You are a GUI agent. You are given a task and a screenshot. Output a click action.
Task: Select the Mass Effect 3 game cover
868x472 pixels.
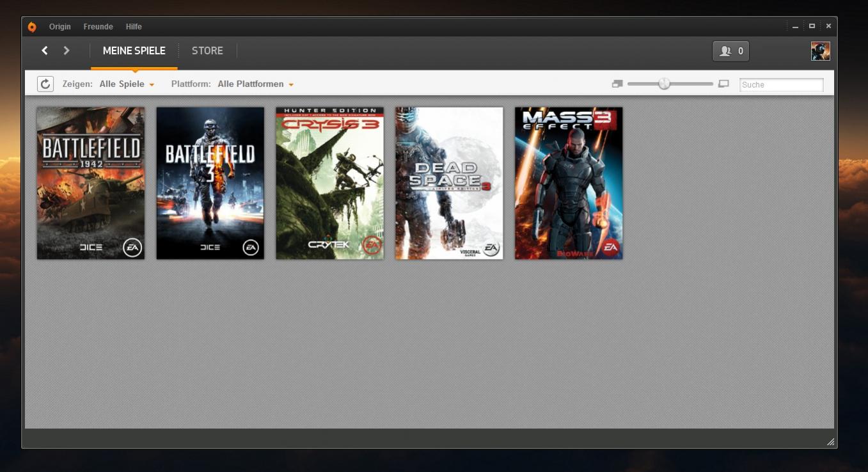coord(569,183)
